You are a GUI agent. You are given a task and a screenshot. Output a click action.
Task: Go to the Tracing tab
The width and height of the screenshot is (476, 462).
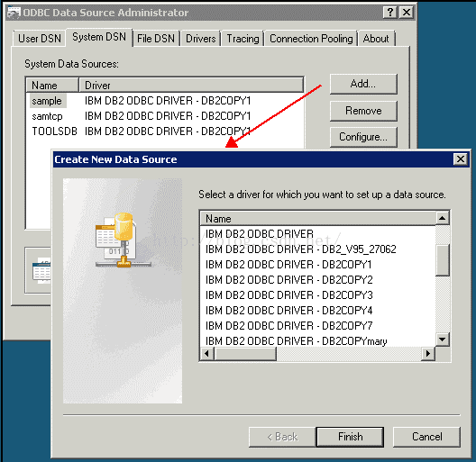coord(243,39)
